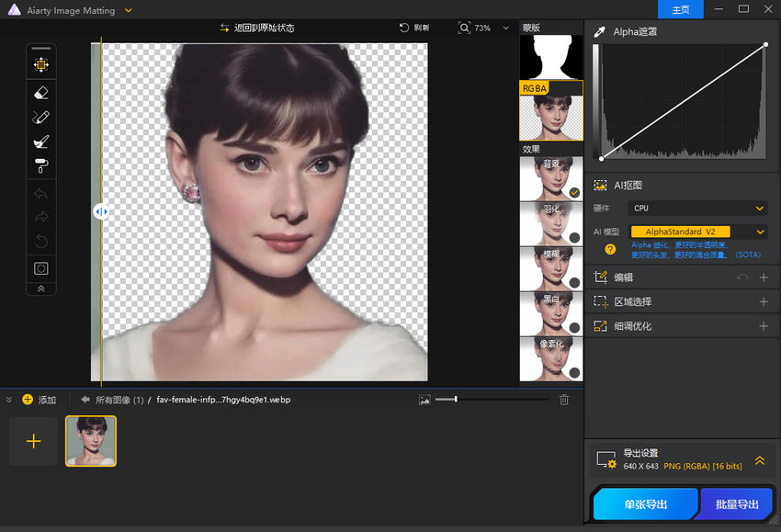Click the back arrow before 所有图像
This screenshot has width=781, height=532.
point(85,400)
